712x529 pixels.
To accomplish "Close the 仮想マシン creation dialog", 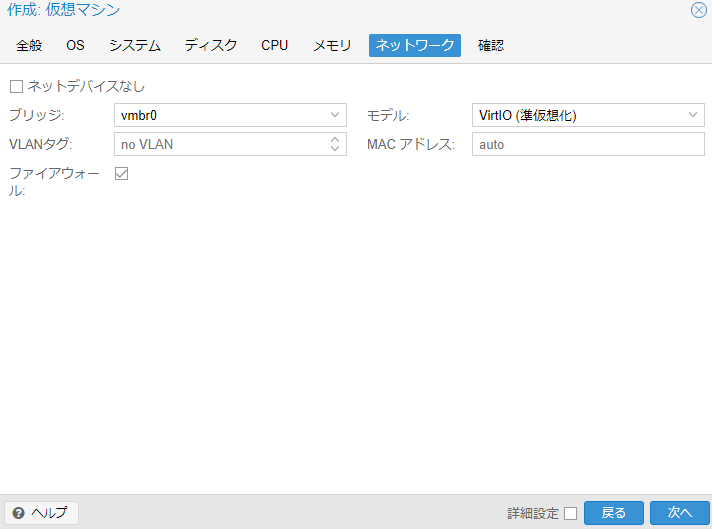I will click(698, 10).
